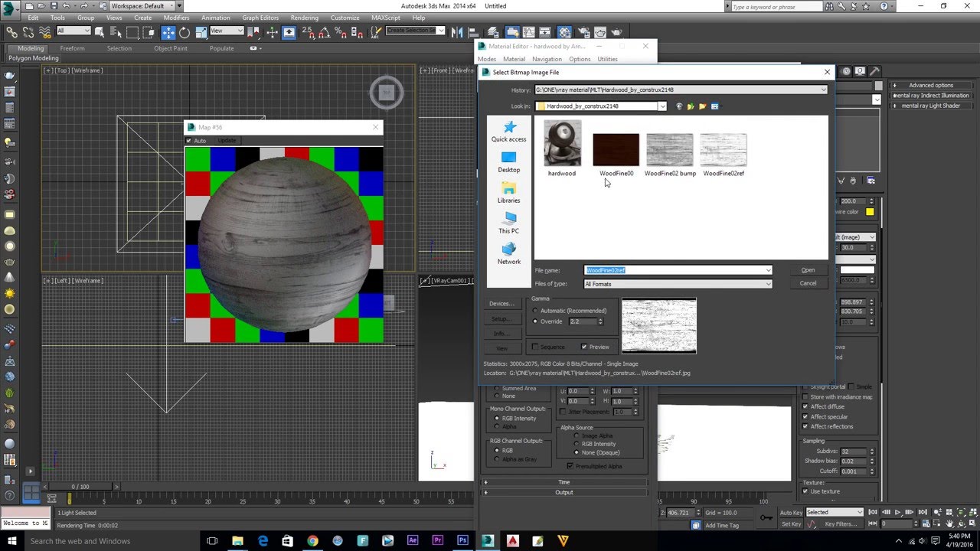Click Quick access in dialog sidebar
The width and height of the screenshot is (980, 551).
click(508, 132)
